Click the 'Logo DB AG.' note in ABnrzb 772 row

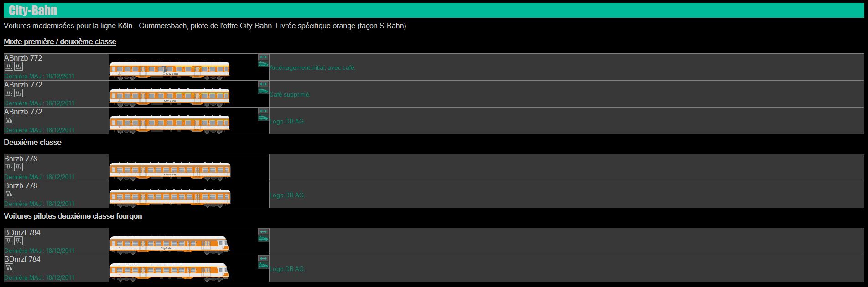[287, 121]
